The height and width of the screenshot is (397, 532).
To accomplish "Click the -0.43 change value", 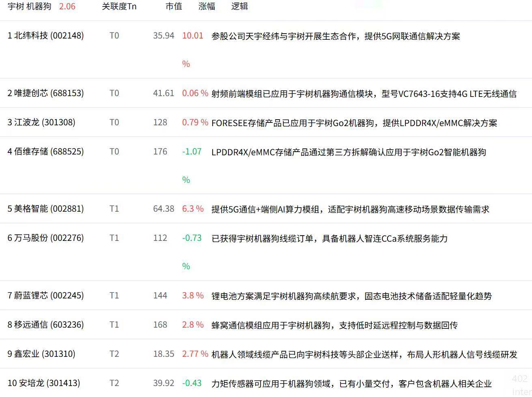I will (192, 383).
